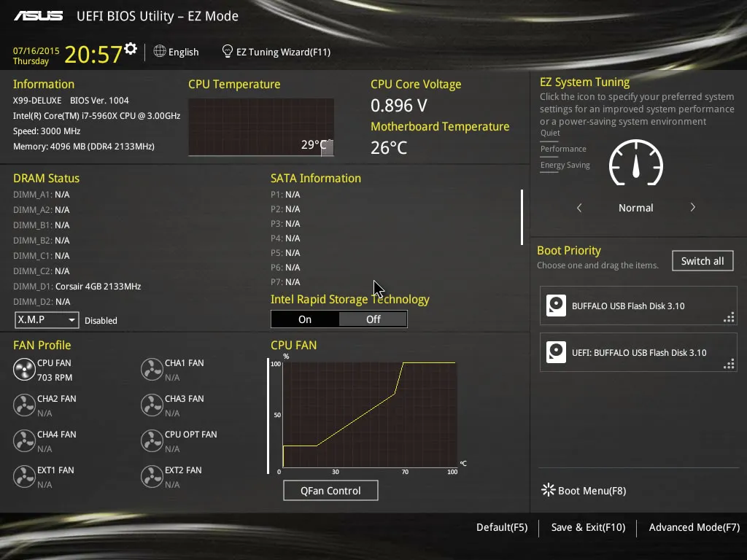Image resolution: width=747 pixels, height=560 pixels.
Task: Click the ASUS logo
Action: (x=38, y=16)
